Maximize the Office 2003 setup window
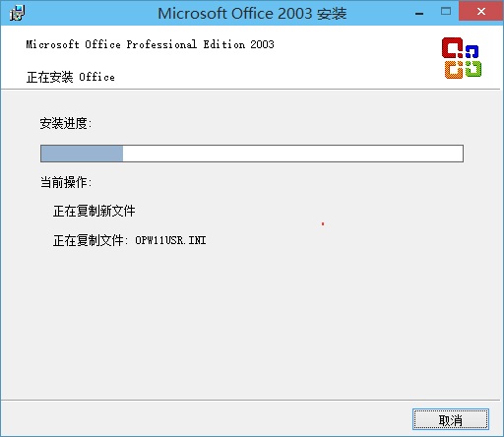 pos(446,12)
